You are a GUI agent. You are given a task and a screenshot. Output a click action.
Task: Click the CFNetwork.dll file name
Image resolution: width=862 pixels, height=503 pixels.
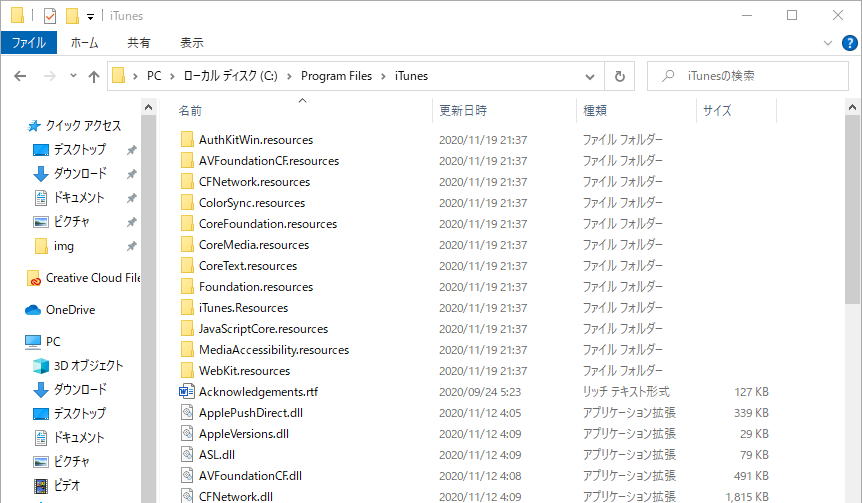pyautogui.click(x=236, y=496)
